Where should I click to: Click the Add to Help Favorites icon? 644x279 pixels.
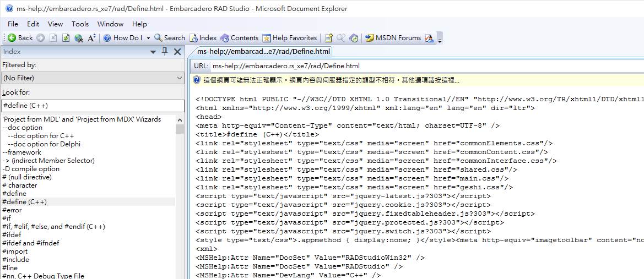click(328, 38)
